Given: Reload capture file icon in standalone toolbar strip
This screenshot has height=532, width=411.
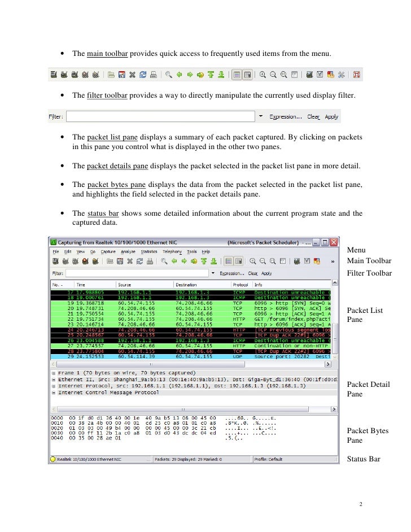Looking at the screenshot, I should point(143,75).
